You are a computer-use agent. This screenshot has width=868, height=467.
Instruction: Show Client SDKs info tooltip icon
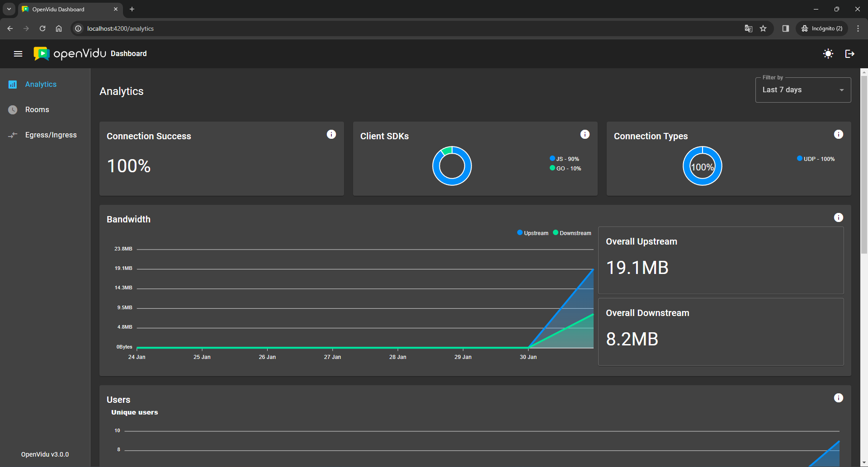[585, 134]
